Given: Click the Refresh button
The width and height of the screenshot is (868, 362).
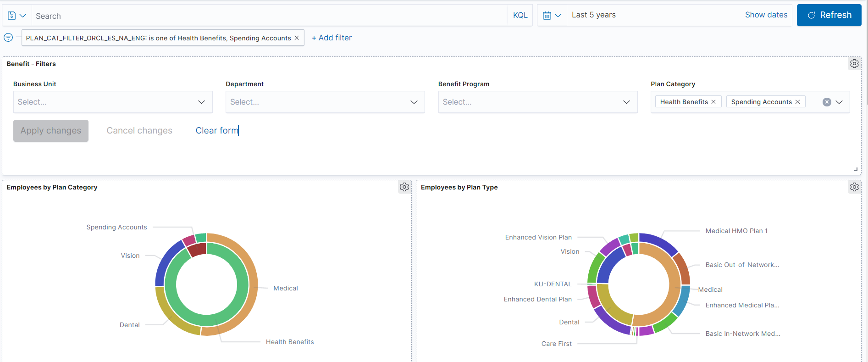Looking at the screenshot, I should pyautogui.click(x=829, y=15).
